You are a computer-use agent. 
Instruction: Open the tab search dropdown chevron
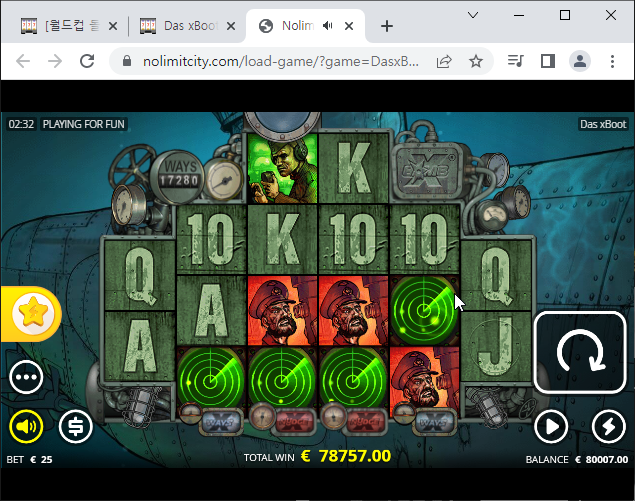[473, 15]
